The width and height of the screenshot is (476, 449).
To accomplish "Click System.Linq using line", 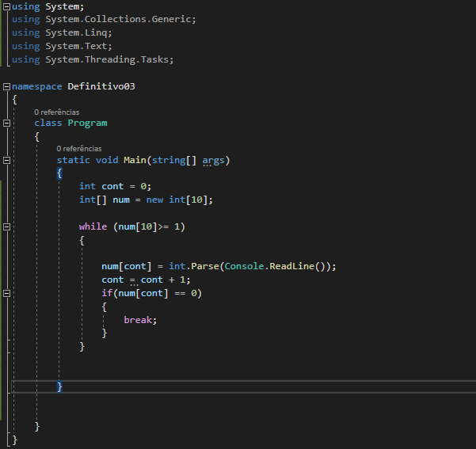I will [62, 32].
